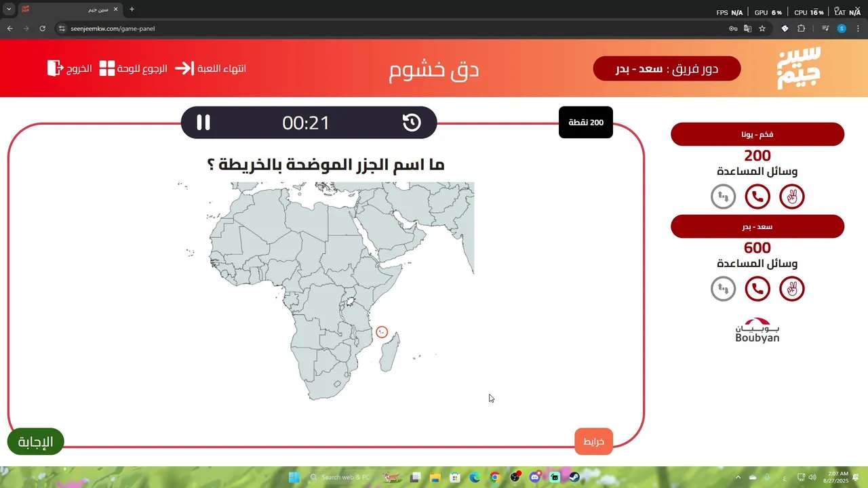Click team score 600
This screenshot has width=868, height=488.
tap(757, 248)
